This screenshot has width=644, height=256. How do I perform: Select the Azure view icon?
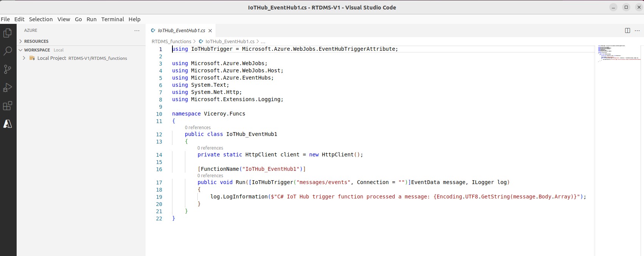(8, 124)
